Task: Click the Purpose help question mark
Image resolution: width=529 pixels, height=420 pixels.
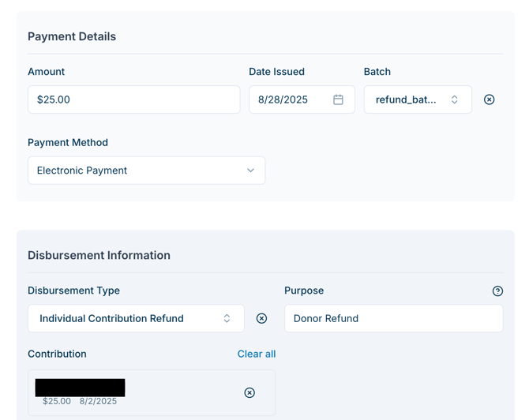Action: [497, 291]
